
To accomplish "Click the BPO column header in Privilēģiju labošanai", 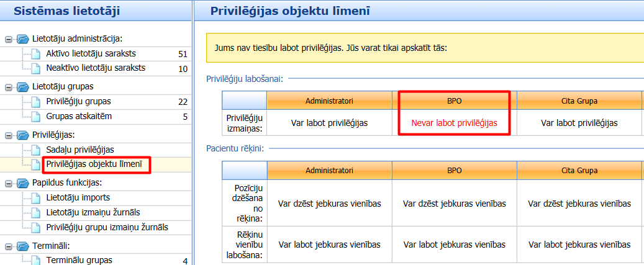I will (x=454, y=100).
